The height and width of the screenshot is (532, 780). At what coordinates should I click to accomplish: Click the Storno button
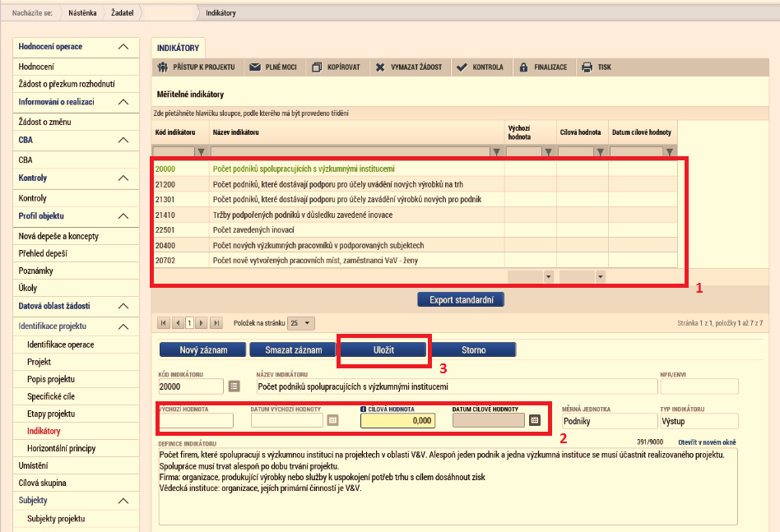[x=473, y=350]
